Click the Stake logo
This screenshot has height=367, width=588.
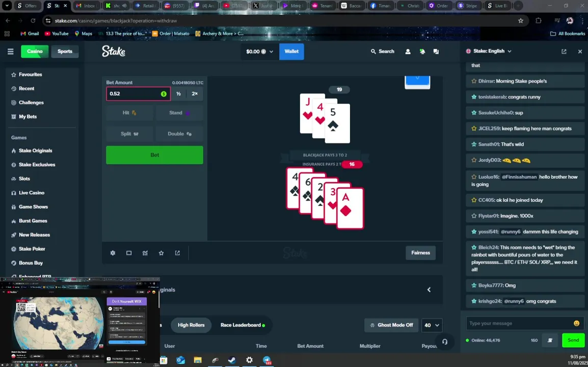click(x=114, y=51)
